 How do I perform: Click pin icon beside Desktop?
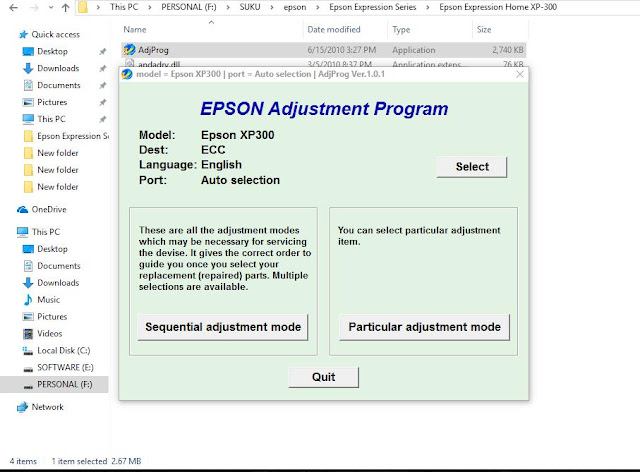(x=102, y=51)
